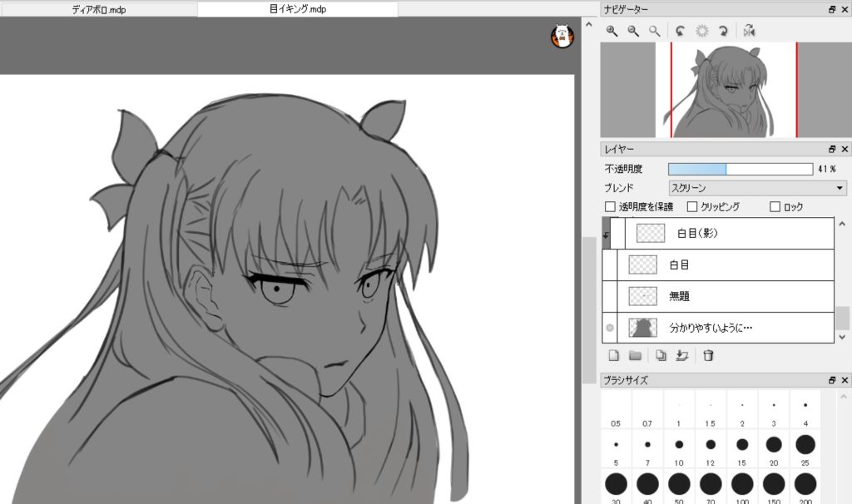Screen dimensions: 852x504
Task: Enable the 透明度を保護 checkbox
Action: pyautogui.click(x=611, y=206)
